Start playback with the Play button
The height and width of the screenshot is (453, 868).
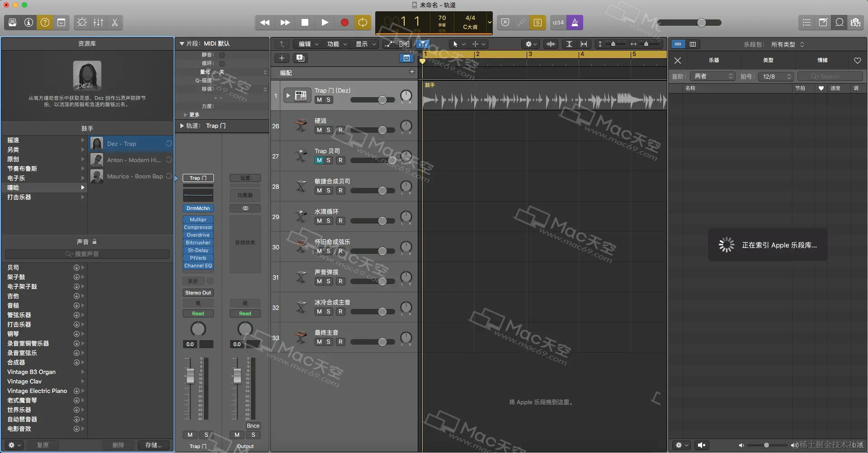point(325,23)
